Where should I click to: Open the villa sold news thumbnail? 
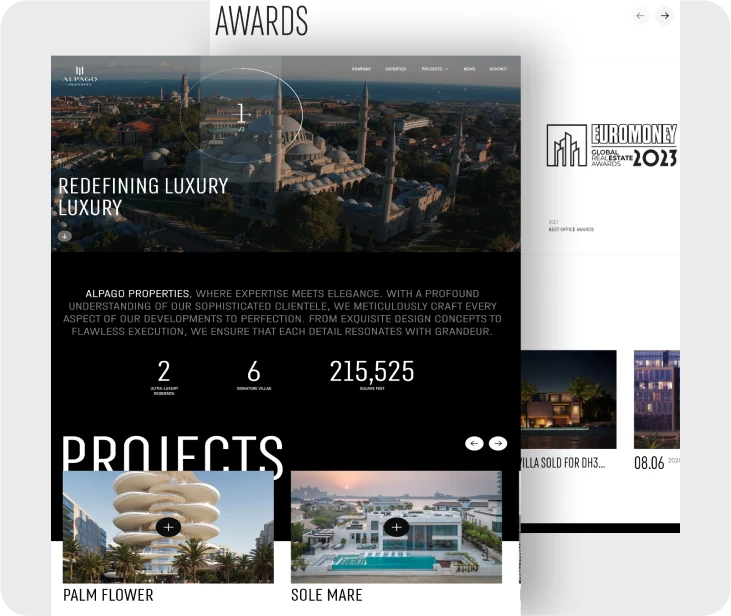(x=568, y=399)
